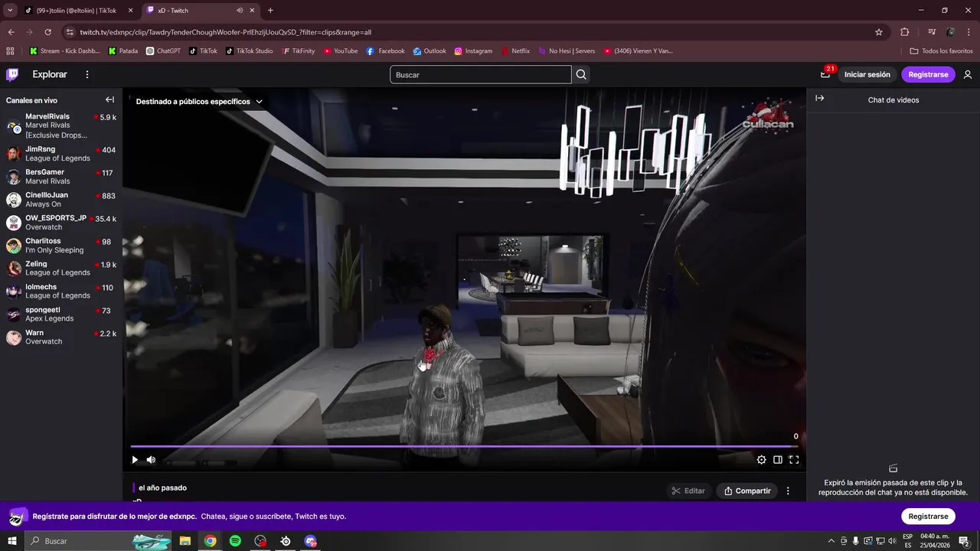Reload the page

(x=47, y=32)
